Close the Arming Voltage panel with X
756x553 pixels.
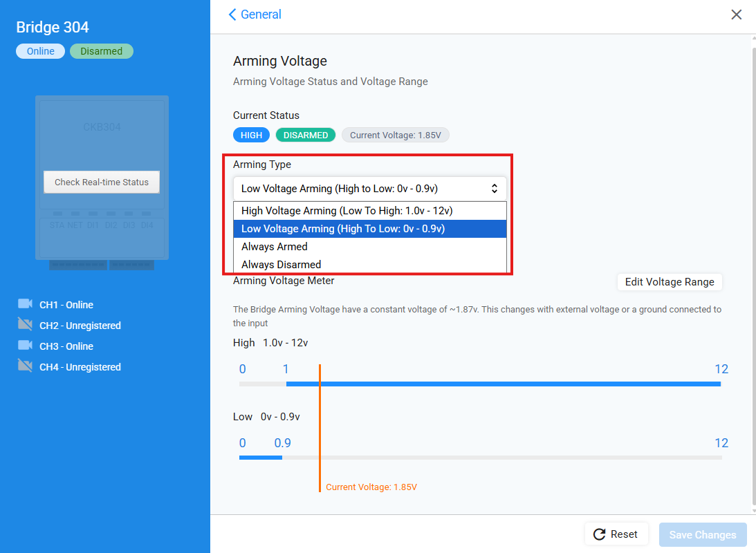tap(737, 15)
